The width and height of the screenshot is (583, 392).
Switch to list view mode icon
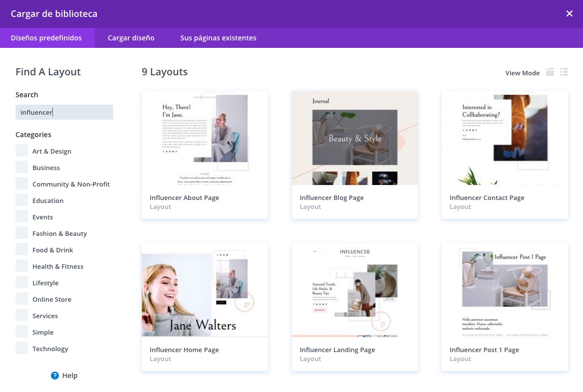(564, 72)
